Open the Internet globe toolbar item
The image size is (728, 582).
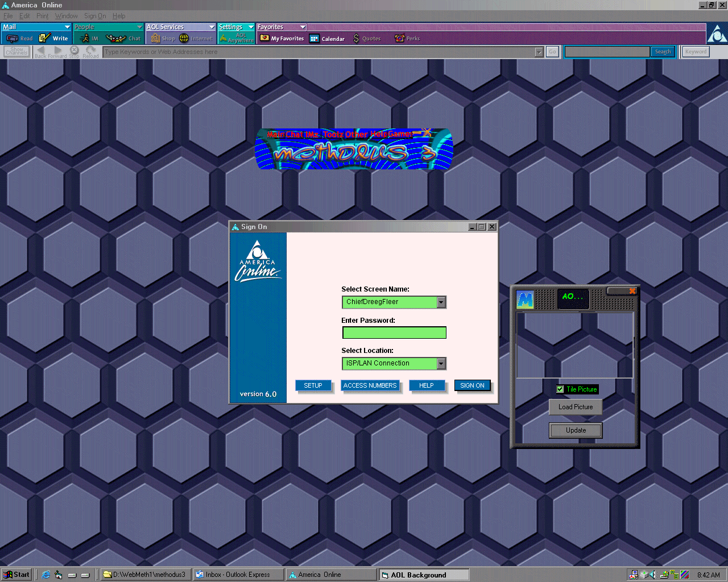tap(196, 39)
